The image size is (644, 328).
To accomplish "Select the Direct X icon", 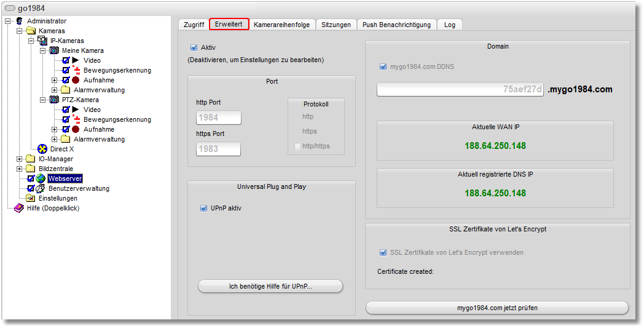I will (42, 149).
